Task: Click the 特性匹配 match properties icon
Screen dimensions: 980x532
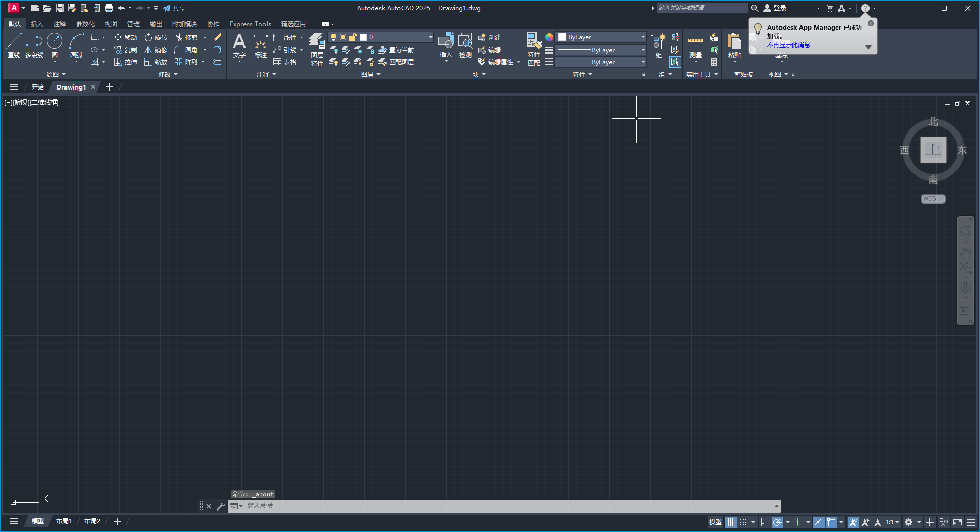Action: (x=534, y=49)
